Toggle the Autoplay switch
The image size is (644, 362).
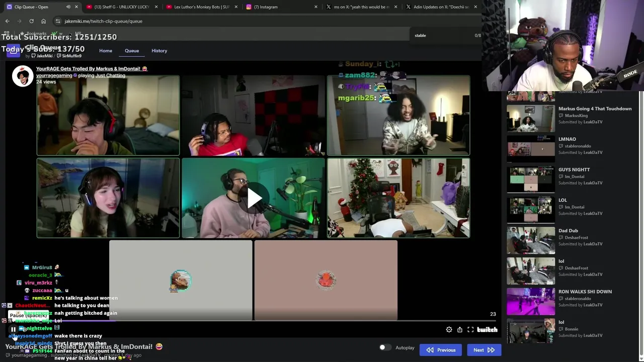coord(385,347)
